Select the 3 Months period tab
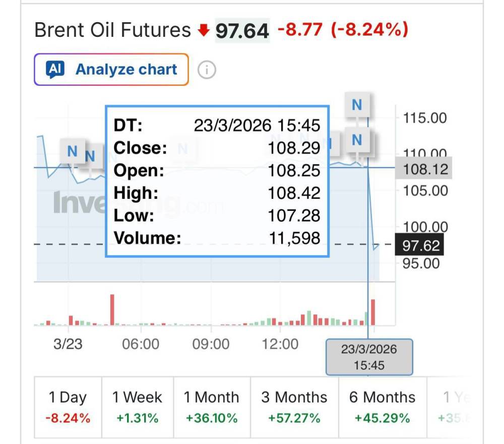The height and width of the screenshot is (444, 504). 294,407
